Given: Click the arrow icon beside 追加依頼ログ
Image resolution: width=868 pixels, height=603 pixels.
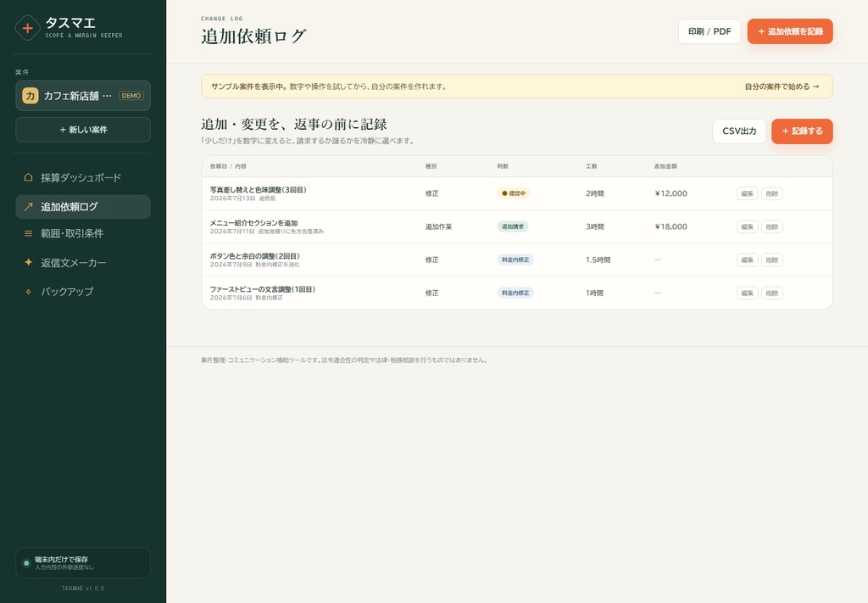Looking at the screenshot, I should coord(28,207).
